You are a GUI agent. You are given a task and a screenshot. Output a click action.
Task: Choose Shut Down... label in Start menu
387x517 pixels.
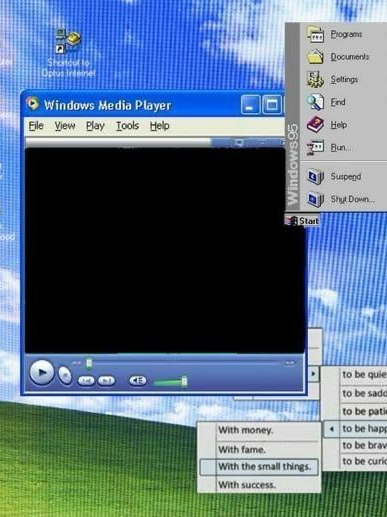click(352, 199)
